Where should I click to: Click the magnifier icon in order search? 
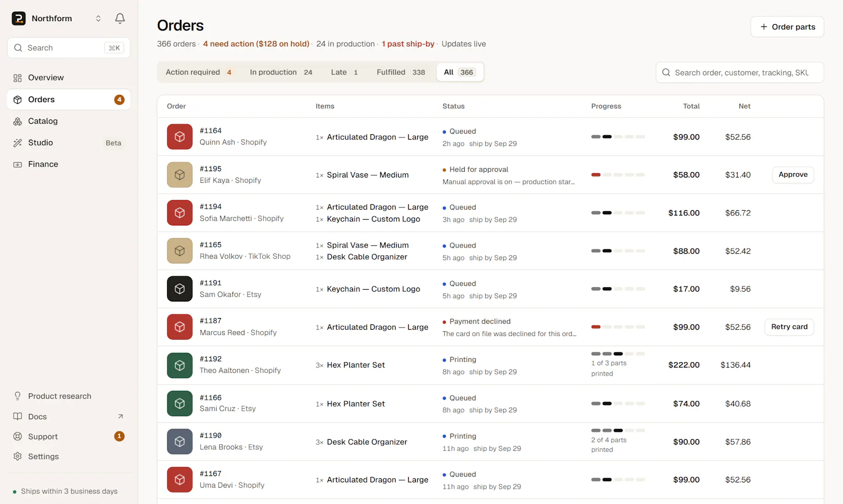click(666, 73)
